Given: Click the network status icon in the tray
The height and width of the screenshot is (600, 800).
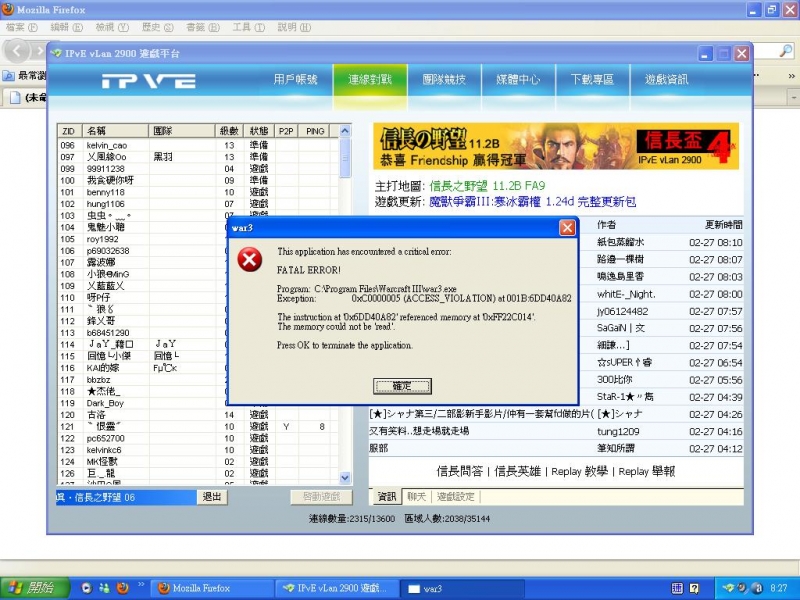Looking at the screenshot, I should coord(727,586).
